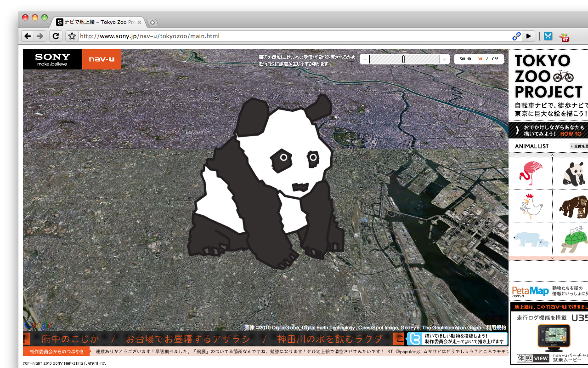Viewport: 588px width, 368px height.
Task: Click the SONY make.believe logo
Action: point(52,59)
